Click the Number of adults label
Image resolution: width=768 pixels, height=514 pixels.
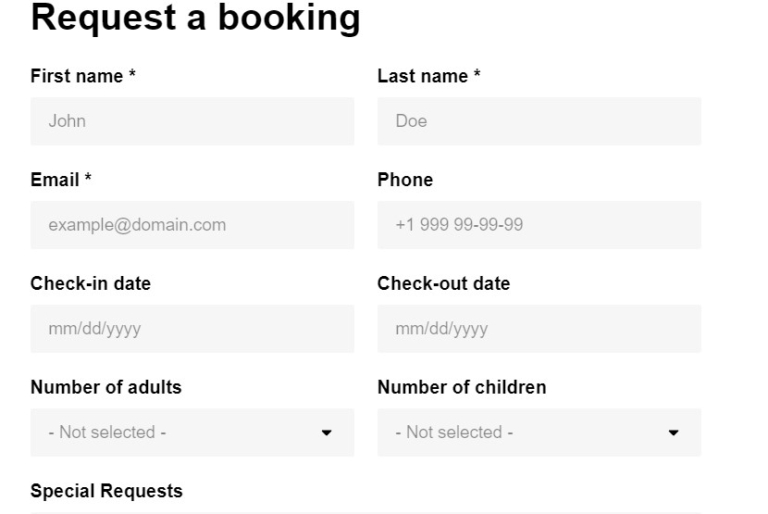click(106, 388)
